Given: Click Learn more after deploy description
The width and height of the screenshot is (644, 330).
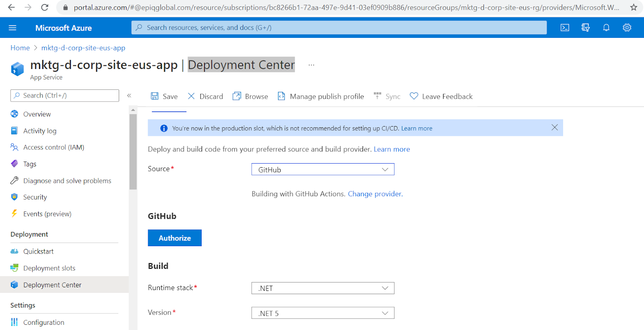Looking at the screenshot, I should pos(392,149).
